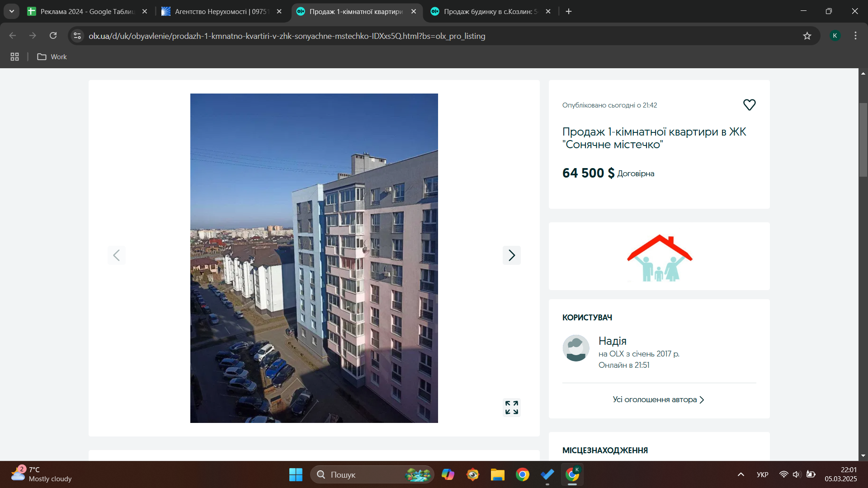868x488 pixels.
Task: Expand the tab search dropdown
Action: point(11,11)
